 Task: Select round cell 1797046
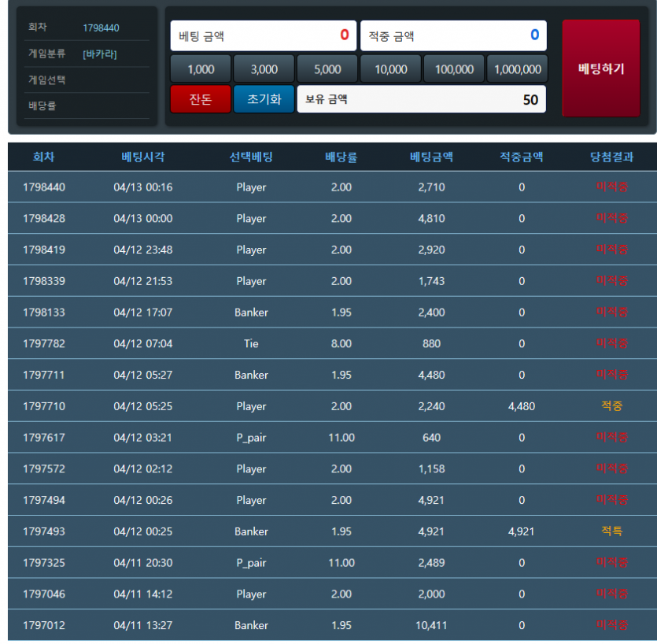(x=44, y=594)
